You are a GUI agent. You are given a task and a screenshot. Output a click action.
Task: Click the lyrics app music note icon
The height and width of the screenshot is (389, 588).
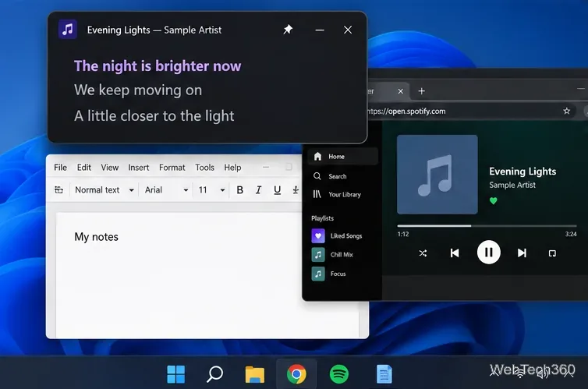click(x=68, y=29)
